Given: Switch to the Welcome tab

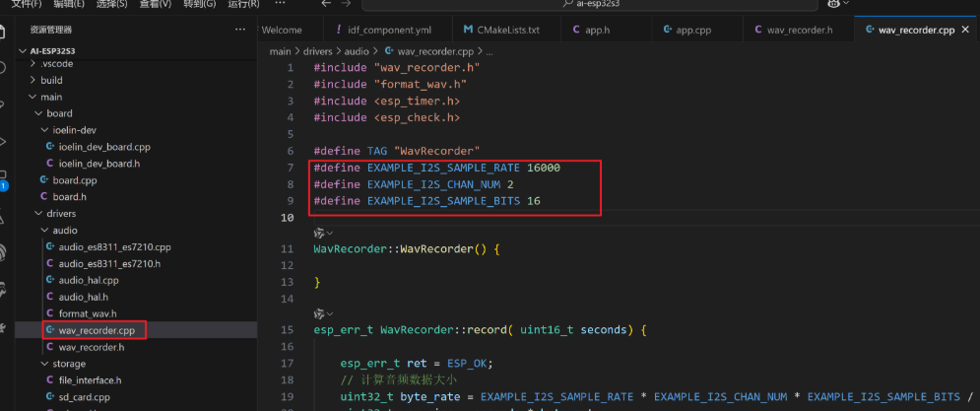Looking at the screenshot, I should tap(282, 30).
